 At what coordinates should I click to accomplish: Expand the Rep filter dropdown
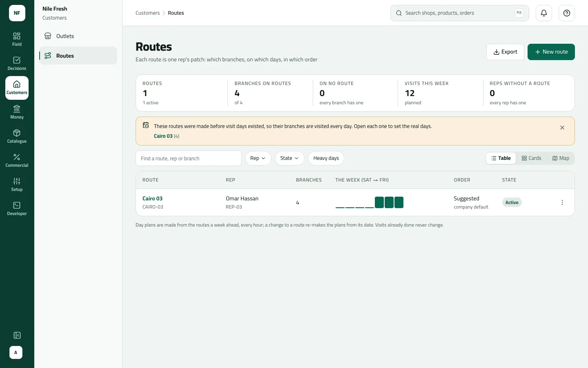(258, 158)
